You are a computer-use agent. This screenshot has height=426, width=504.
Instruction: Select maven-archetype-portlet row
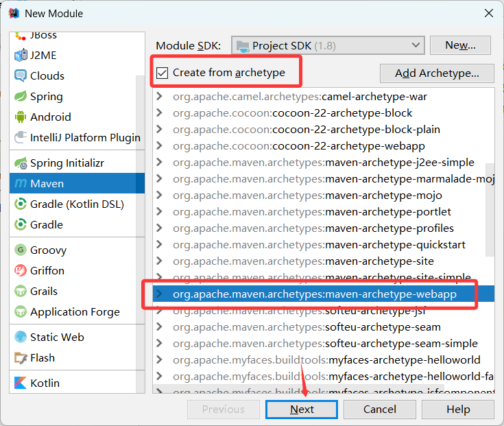[x=324, y=211]
